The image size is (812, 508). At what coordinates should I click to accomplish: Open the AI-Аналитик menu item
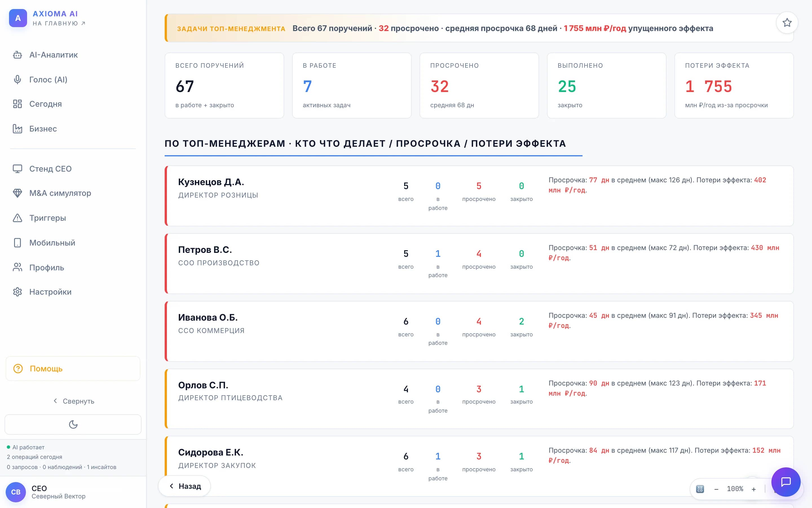click(73, 55)
